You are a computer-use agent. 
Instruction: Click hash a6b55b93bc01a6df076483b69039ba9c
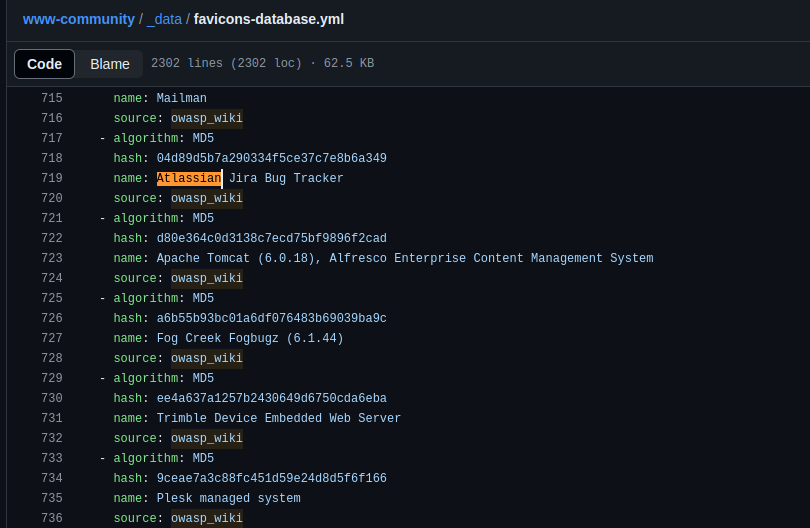[272, 318]
